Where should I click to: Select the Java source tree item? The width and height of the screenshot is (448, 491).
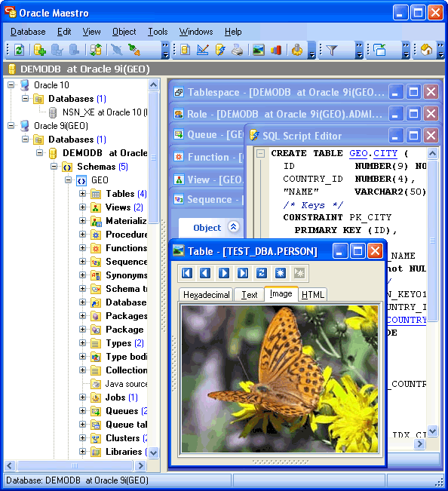point(127,384)
